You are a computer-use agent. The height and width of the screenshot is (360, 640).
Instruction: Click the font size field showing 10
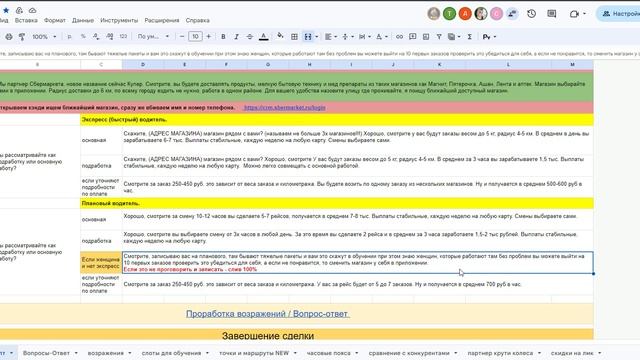(x=195, y=37)
